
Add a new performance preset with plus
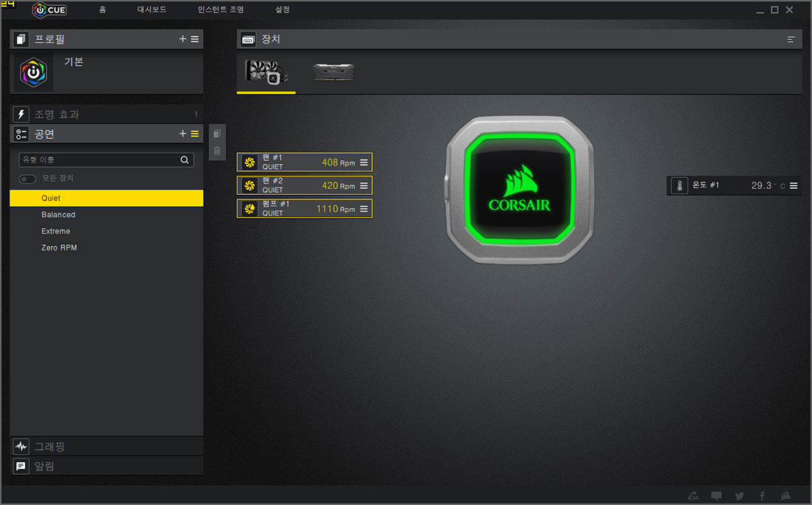point(182,134)
